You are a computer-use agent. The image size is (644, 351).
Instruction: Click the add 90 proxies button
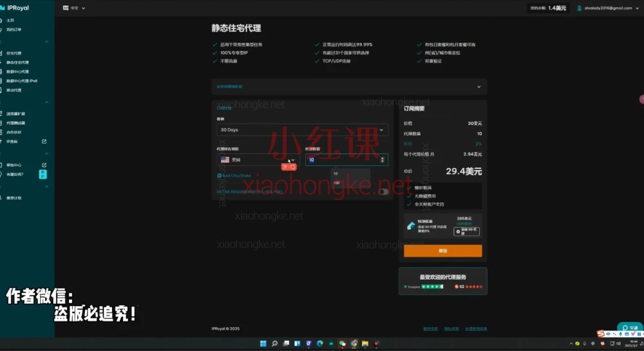pos(466,232)
